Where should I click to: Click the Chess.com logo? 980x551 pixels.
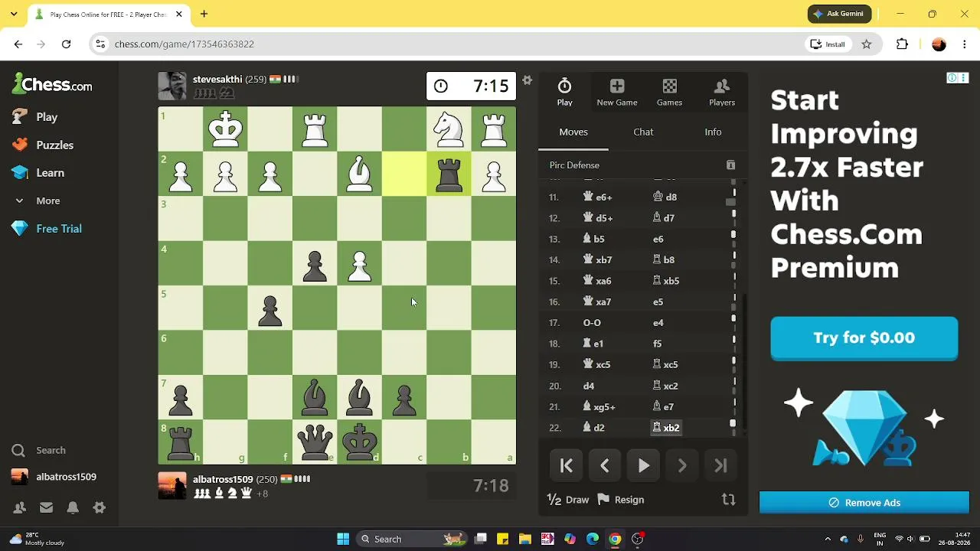pos(52,84)
